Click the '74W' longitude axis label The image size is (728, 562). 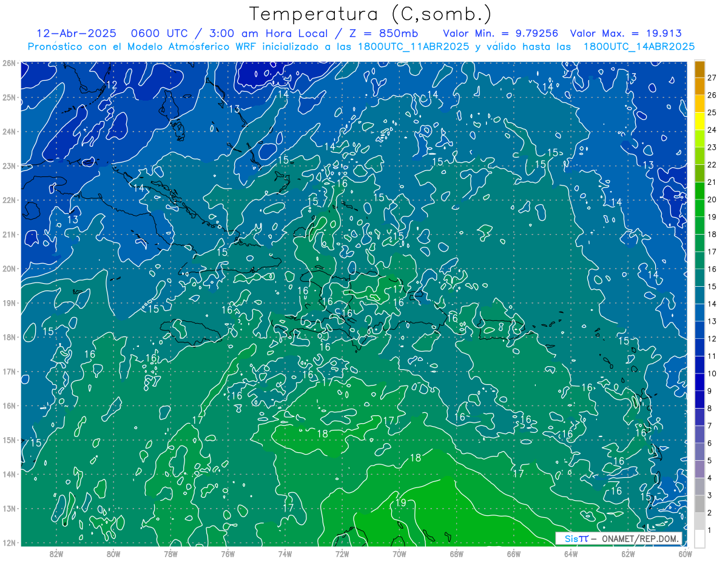tap(285, 554)
